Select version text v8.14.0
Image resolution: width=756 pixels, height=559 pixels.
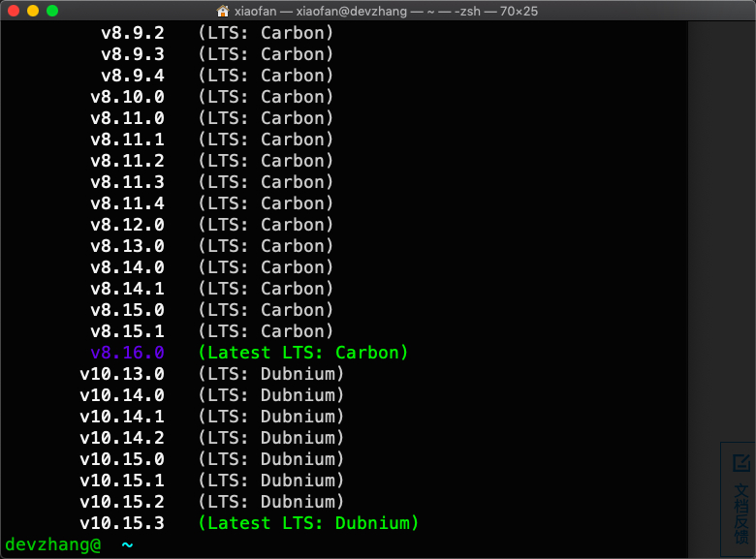127,267
